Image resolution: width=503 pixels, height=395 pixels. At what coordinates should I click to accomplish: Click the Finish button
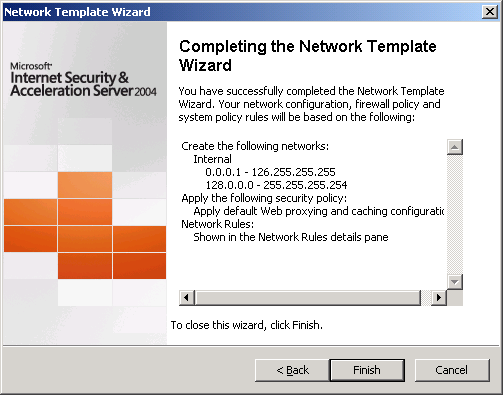(367, 370)
